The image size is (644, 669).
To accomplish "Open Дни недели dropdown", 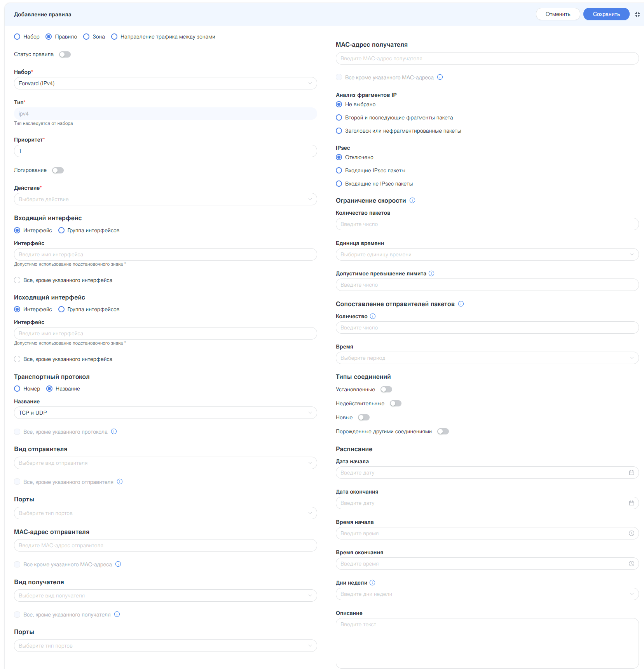I will 487,594.
